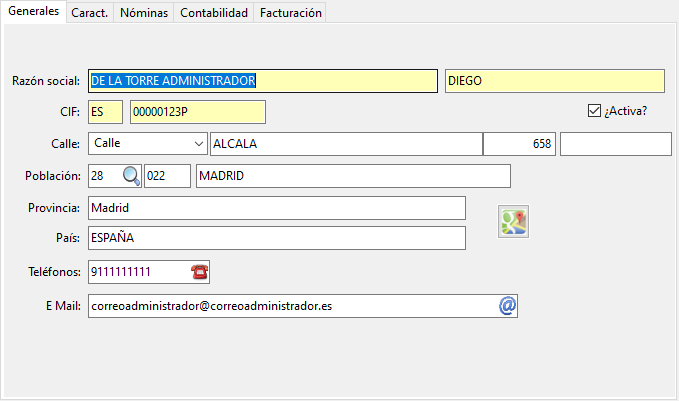Click the CIF number field 00000123P
This screenshot has height=401, width=679.
(x=197, y=112)
